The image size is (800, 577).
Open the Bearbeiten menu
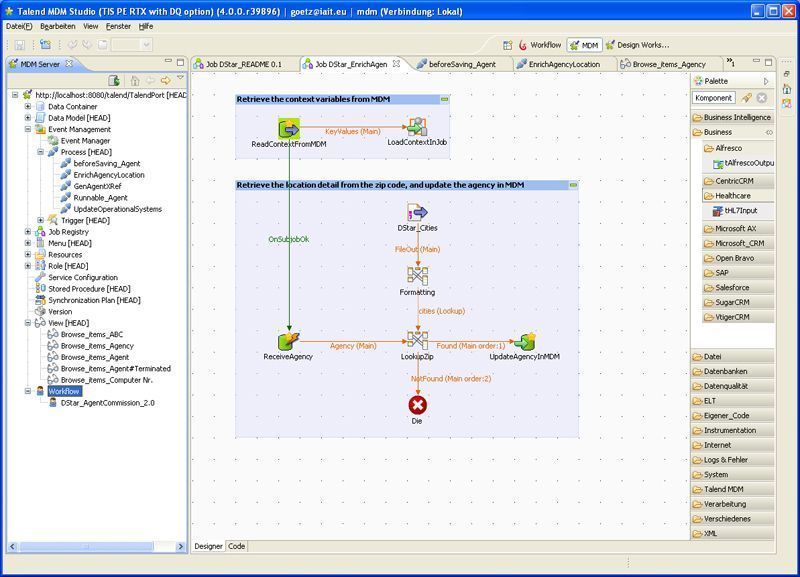58,26
